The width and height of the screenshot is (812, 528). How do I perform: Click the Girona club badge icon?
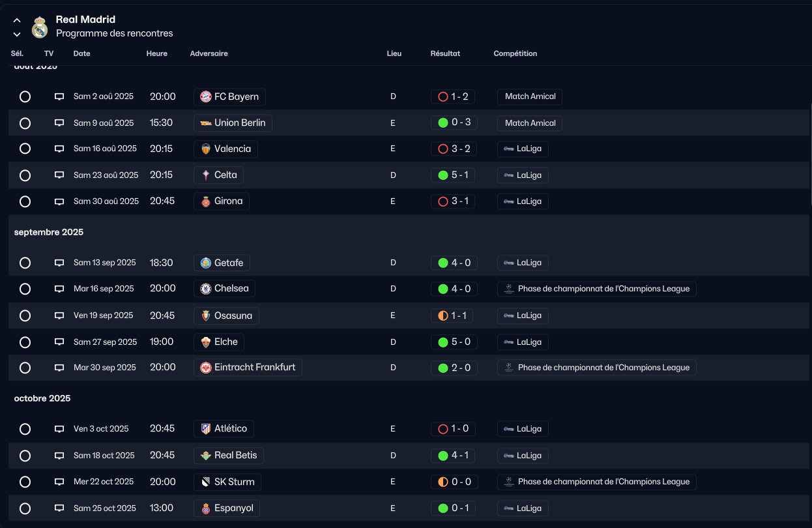(206, 201)
